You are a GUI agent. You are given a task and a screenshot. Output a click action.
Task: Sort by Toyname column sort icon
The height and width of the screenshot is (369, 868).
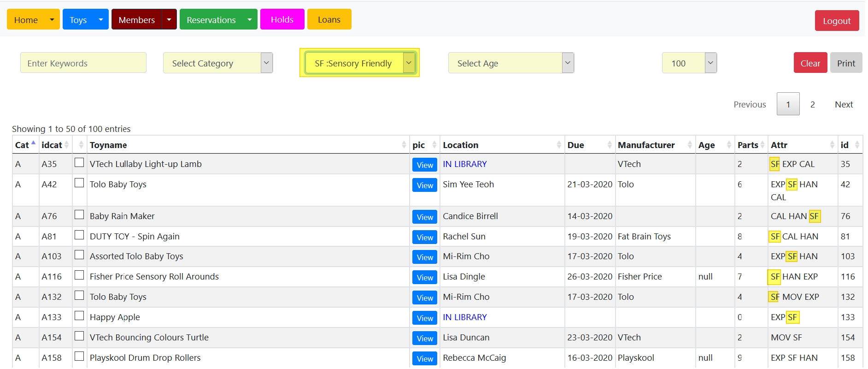(x=404, y=145)
